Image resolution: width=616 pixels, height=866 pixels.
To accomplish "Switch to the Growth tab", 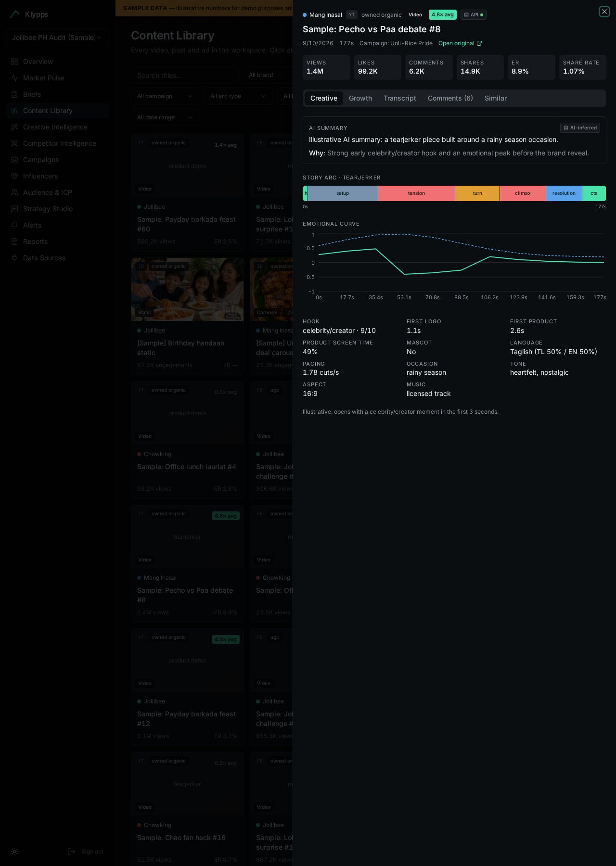I will tap(360, 98).
